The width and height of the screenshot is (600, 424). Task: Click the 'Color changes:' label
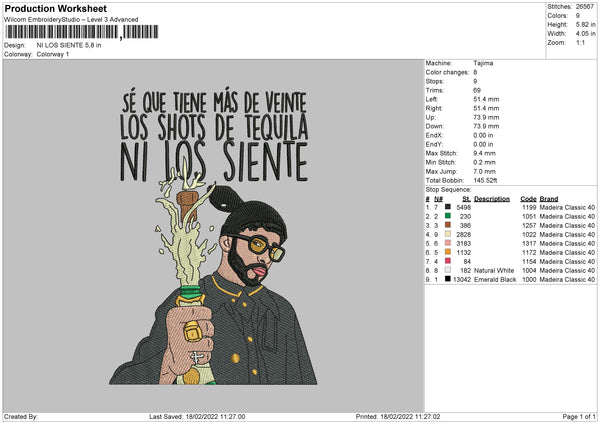tap(447, 72)
